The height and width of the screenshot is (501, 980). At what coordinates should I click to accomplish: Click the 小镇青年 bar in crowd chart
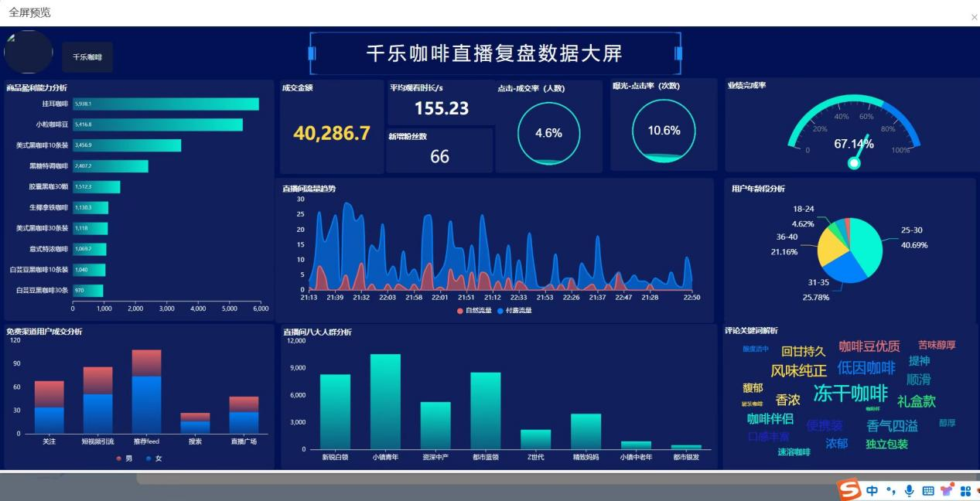(385, 400)
